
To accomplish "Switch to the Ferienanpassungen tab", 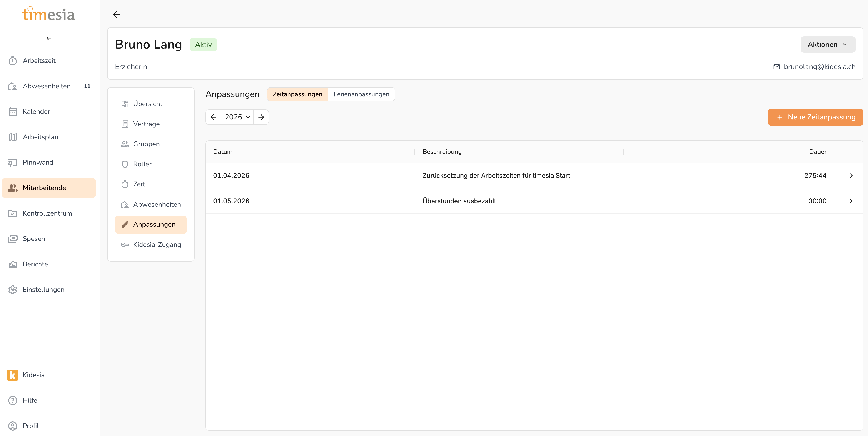I will 361,94.
